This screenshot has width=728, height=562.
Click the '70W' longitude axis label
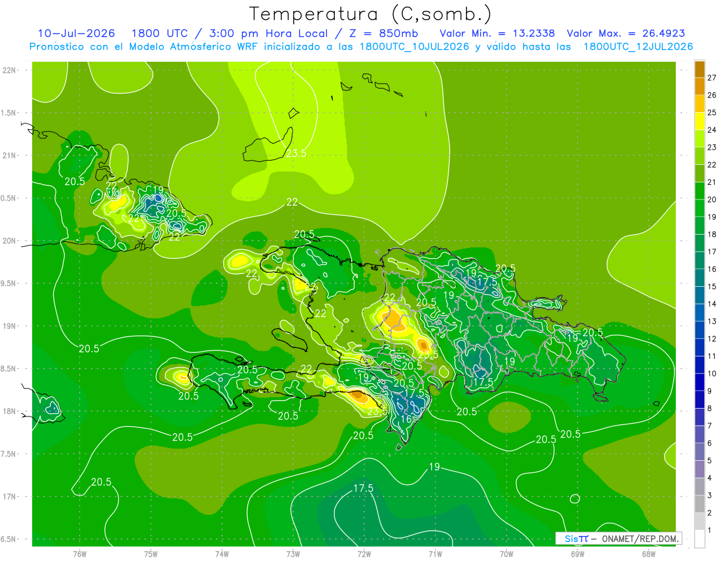point(507,554)
